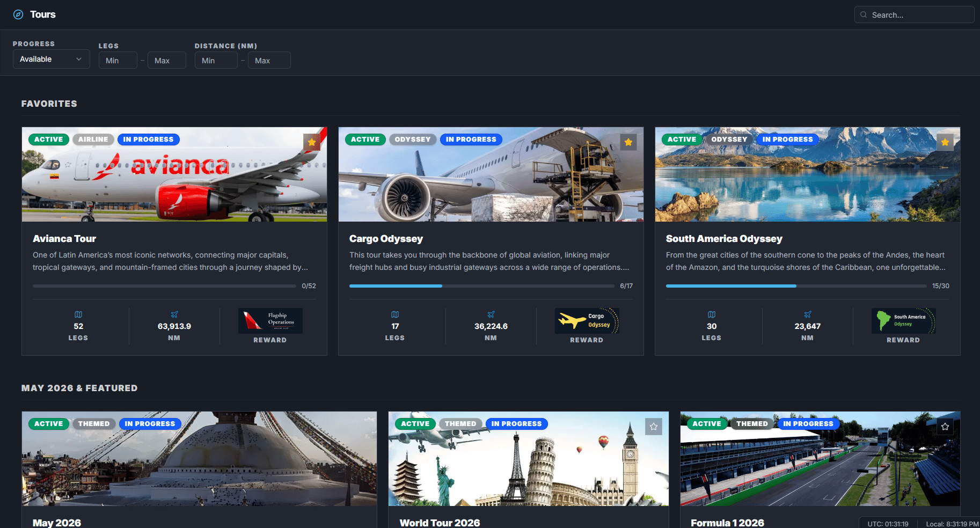
Task: Click the South America Odyssey distance plane icon
Action: click(x=808, y=314)
